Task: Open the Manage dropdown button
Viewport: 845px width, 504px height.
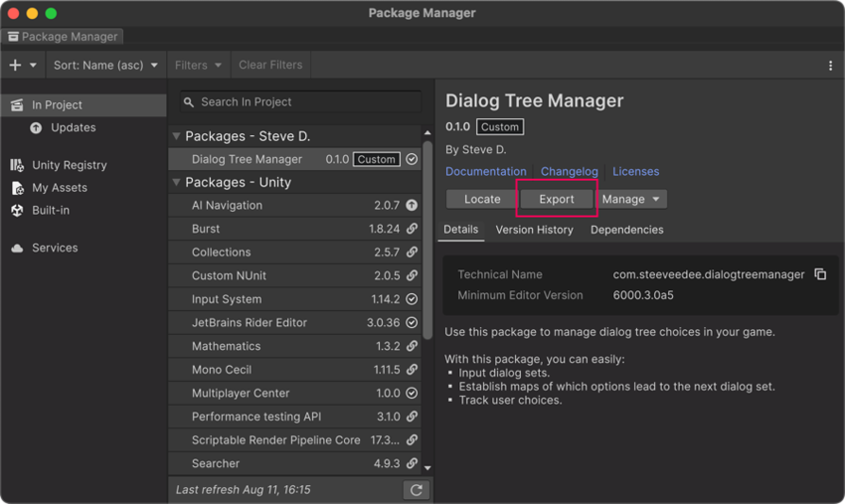Action: click(x=631, y=200)
